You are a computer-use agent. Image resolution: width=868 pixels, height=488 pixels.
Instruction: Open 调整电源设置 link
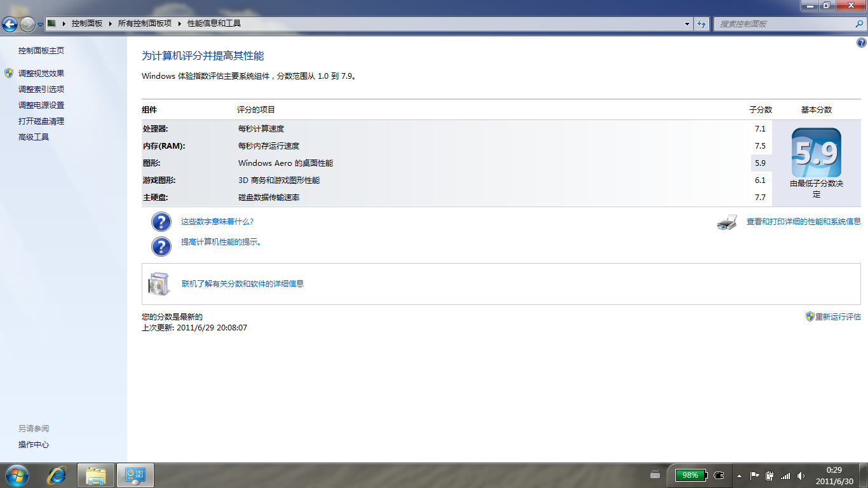coord(41,105)
